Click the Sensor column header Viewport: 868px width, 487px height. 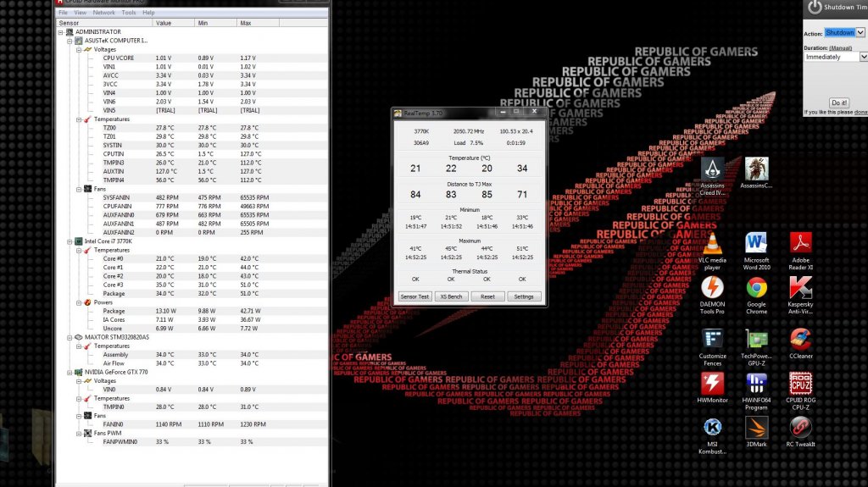tap(104, 23)
